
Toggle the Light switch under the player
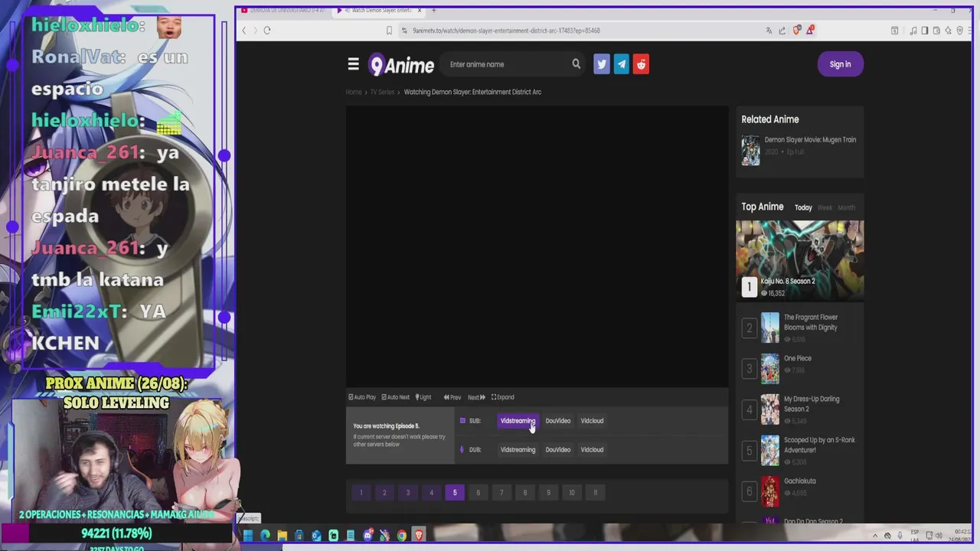(423, 397)
